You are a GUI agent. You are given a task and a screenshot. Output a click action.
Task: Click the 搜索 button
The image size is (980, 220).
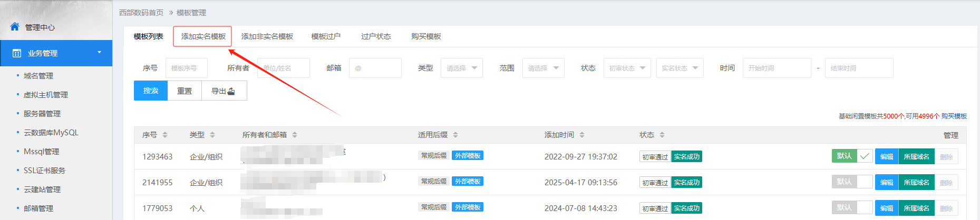[151, 91]
